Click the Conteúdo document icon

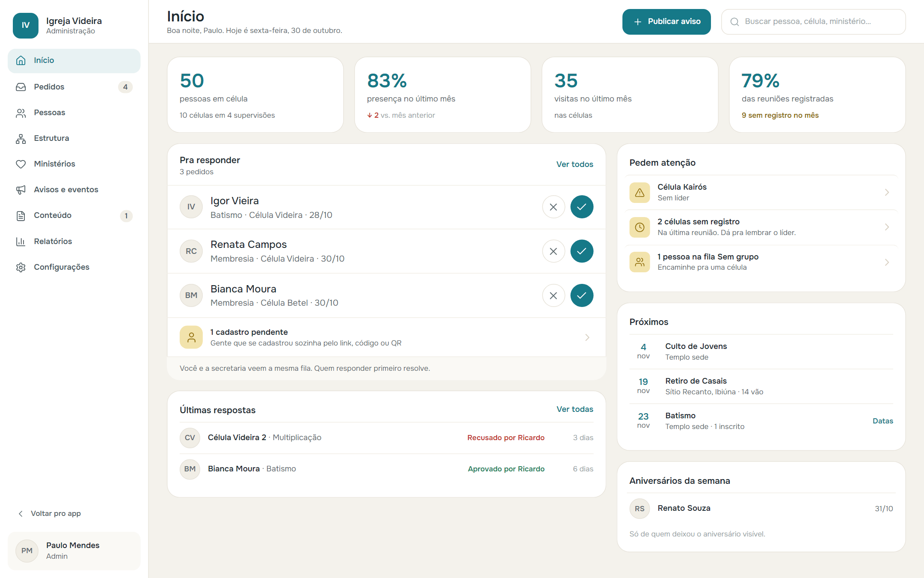[x=21, y=215]
